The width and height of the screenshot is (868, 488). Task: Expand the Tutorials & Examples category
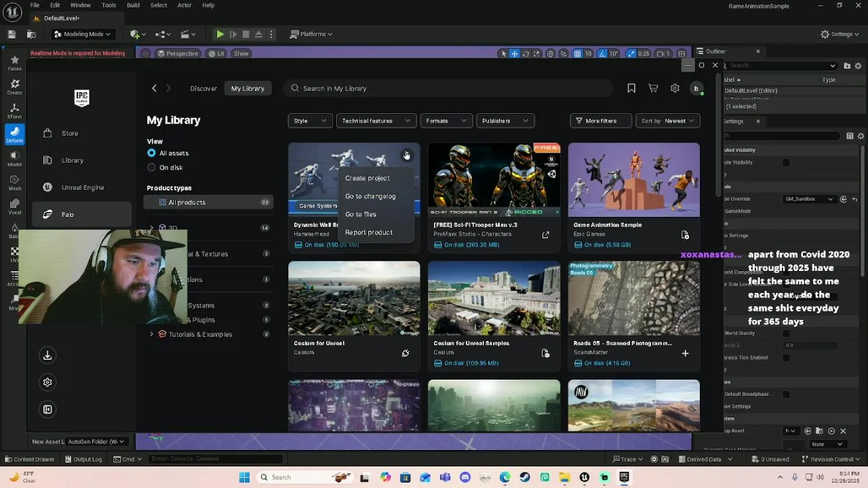pos(151,334)
